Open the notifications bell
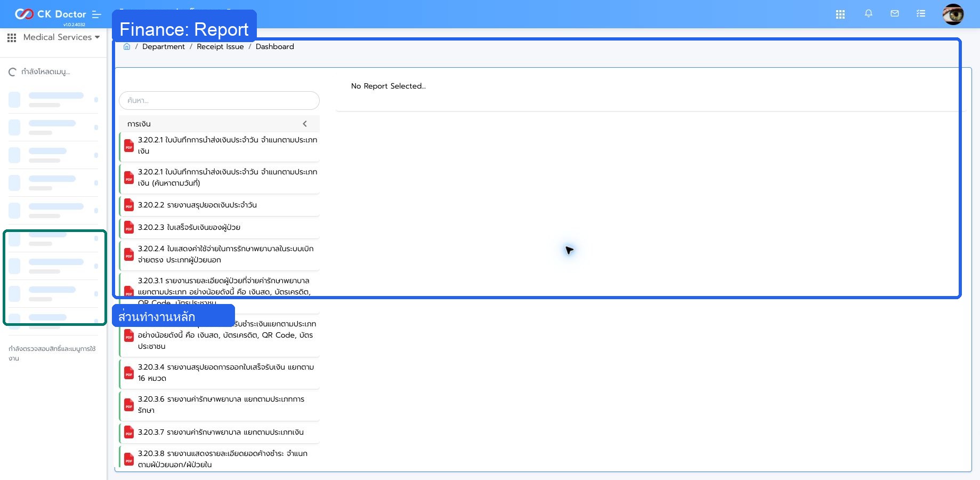The width and height of the screenshot is (980, 480). 869,13
